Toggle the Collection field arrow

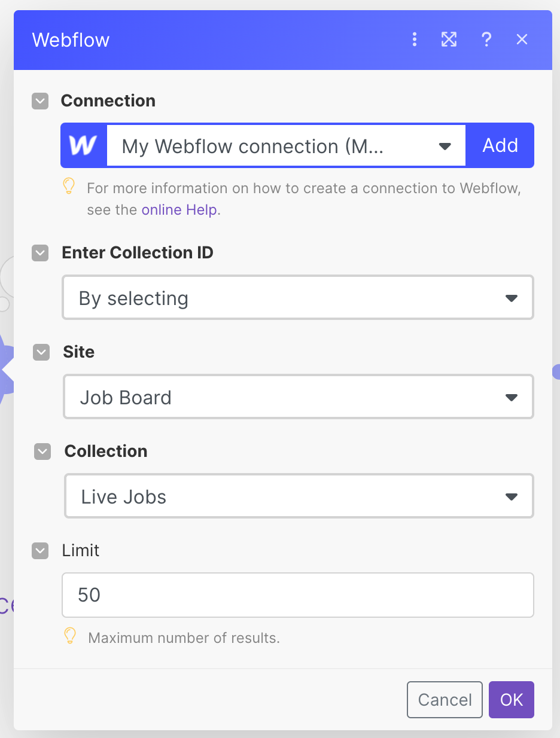[x=42, y=452]
